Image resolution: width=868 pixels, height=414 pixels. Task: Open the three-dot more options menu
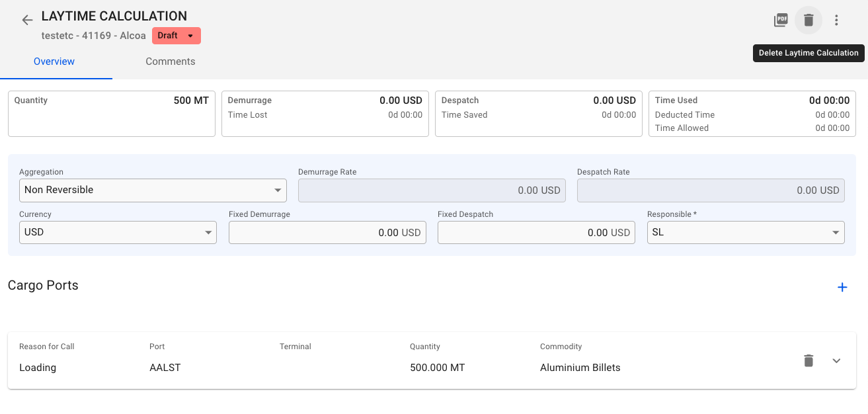(836, 20)
